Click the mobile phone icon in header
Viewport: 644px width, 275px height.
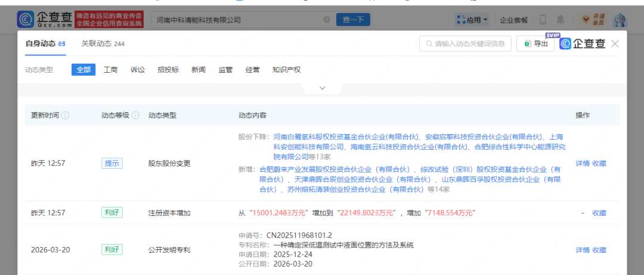pos(543,20)
